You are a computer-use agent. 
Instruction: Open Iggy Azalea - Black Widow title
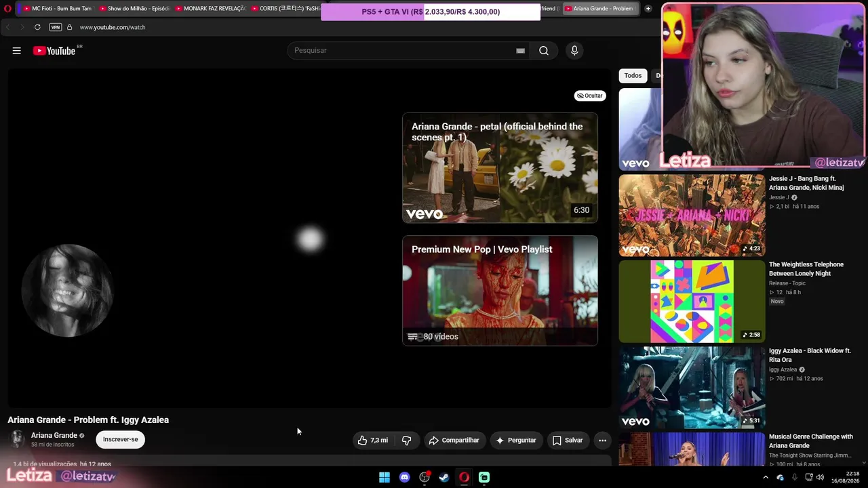(x=810, y=355)
